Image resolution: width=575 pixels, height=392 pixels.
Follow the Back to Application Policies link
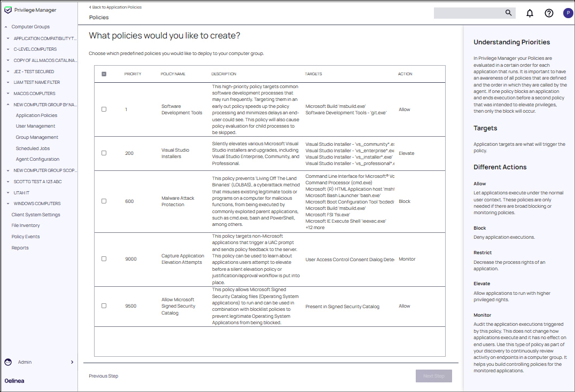click(115, 7)
